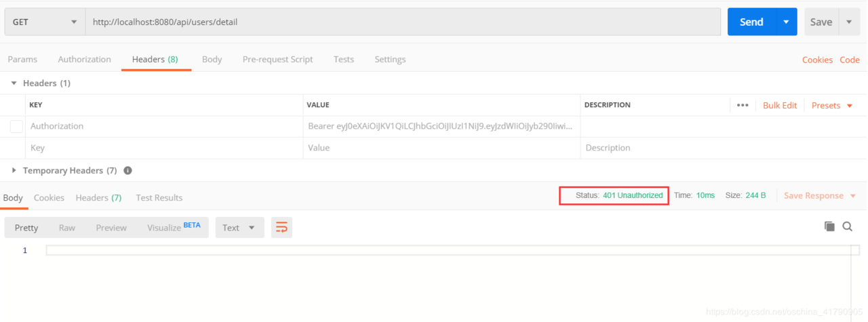This screenshot has height=322, width=868.
Task: Click the blue Send button
Action: [x=751, y=22]
